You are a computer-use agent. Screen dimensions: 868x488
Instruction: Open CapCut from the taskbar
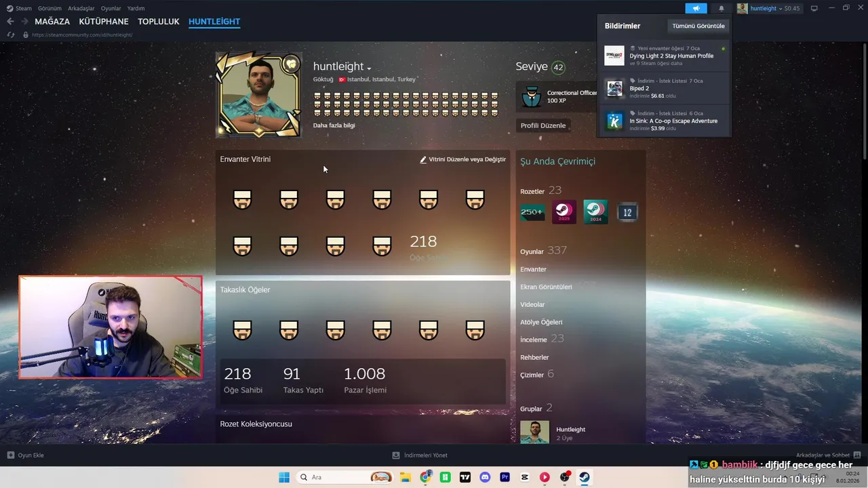[x=525, y=477]
